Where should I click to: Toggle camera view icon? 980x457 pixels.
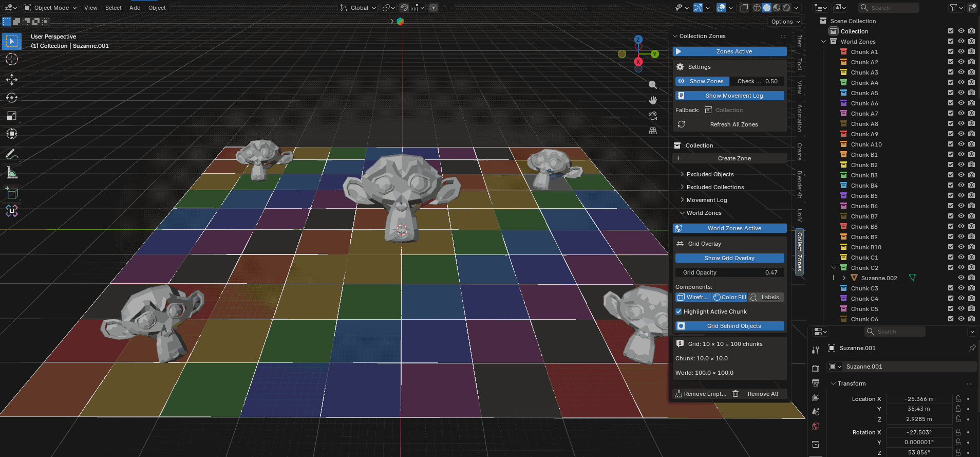[x=653, y=116]
